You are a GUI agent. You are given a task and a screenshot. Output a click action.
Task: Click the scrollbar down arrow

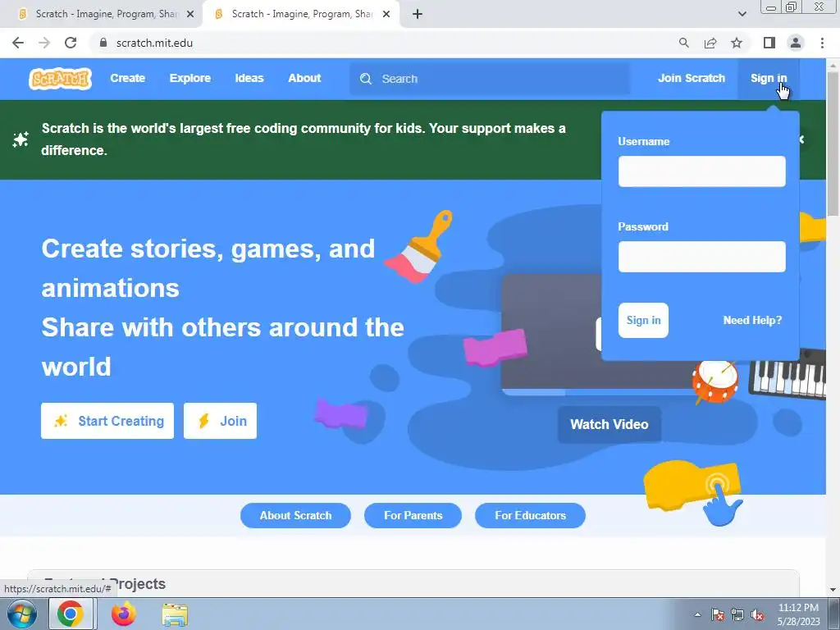[x=833, y=590]
